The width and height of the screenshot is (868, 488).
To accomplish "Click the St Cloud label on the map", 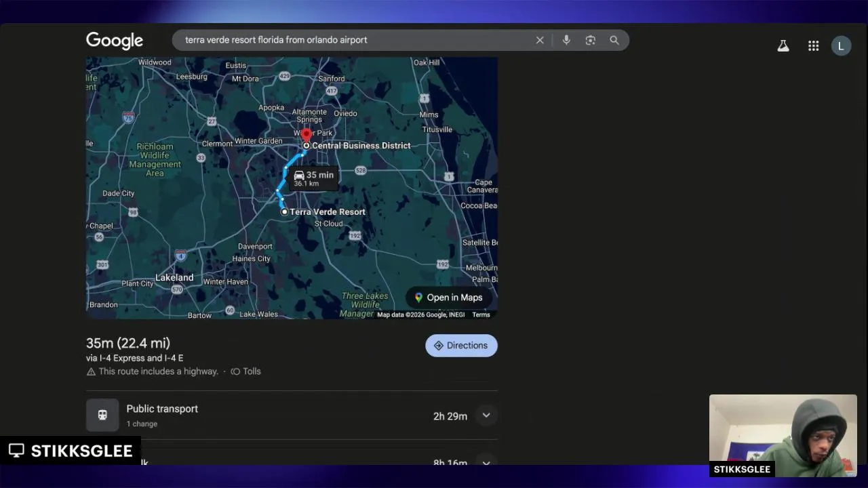I will point(328,224).
